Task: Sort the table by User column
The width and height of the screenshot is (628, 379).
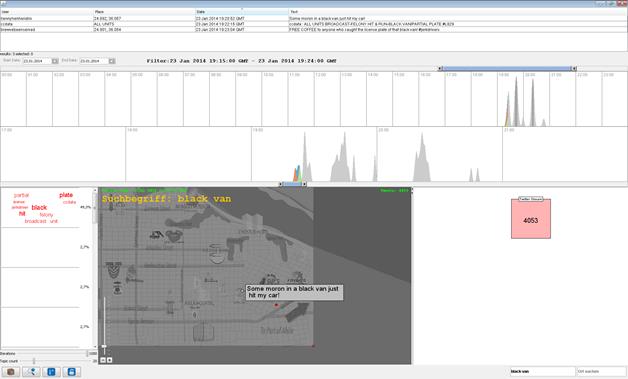Action: point(46,12)
